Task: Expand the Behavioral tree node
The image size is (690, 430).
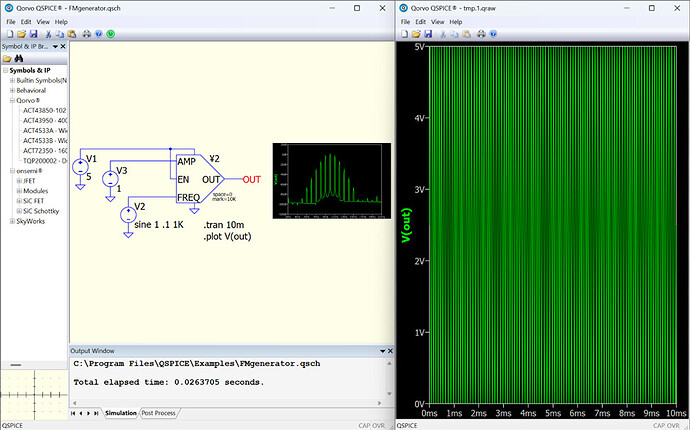Action: [x=12, y=91]
